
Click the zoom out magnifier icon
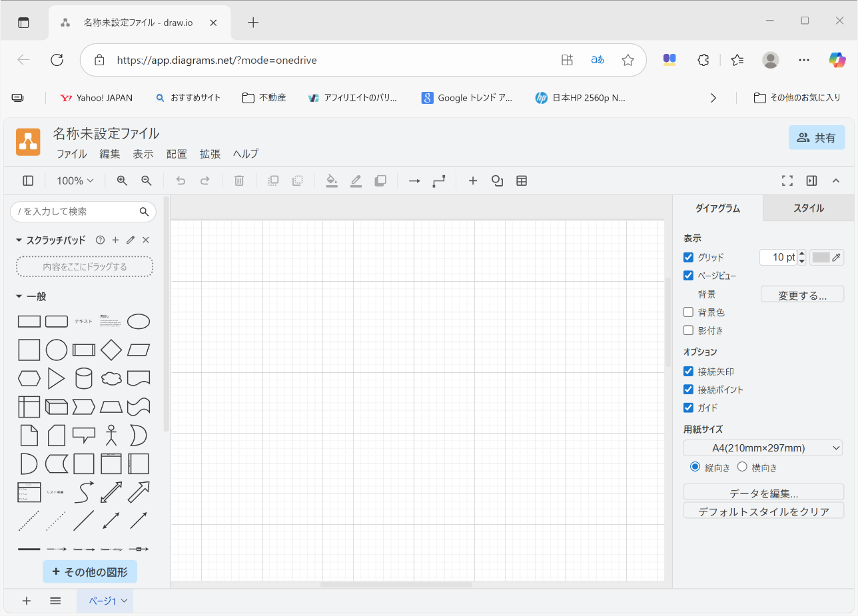[147, 180]
